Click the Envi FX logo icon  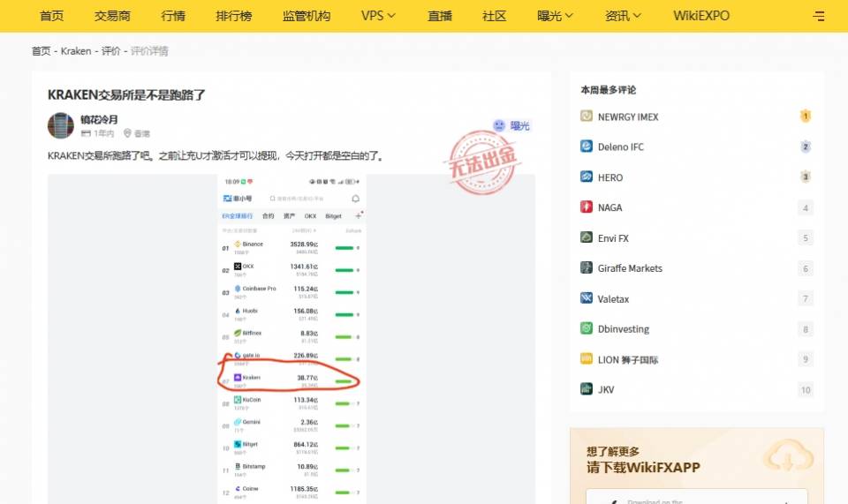[587, 237]
